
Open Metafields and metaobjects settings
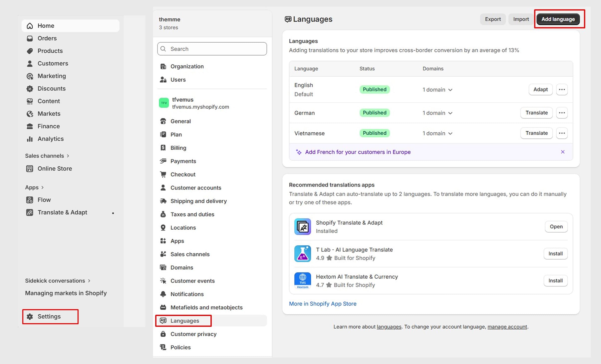212,307
